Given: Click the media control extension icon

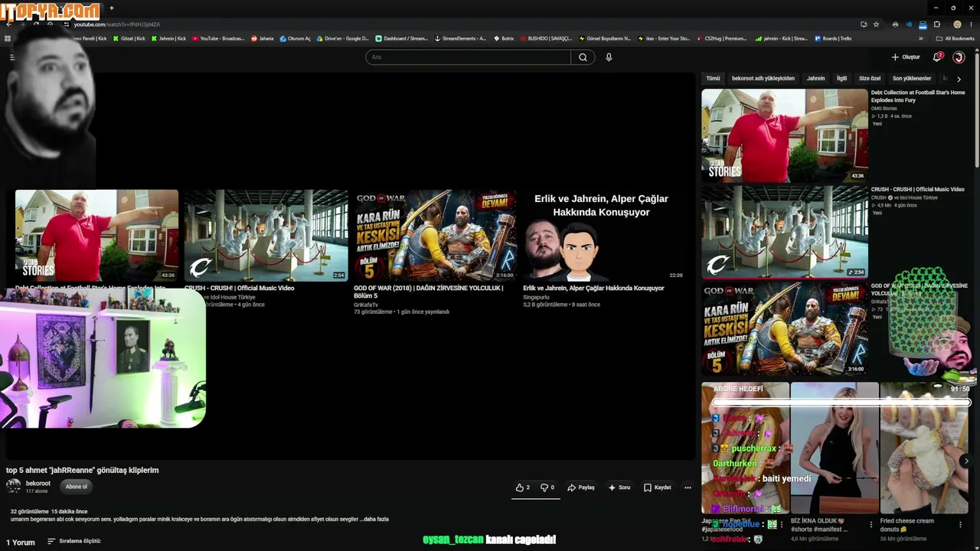Looking at the screenshot, I should pyautogui.click(x=907, y=24).
